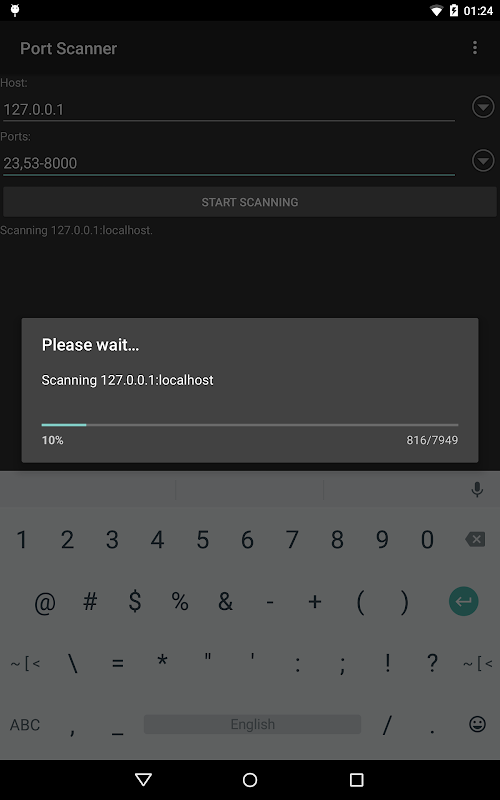Tap the Android back navigation button
The width and height of the screenshot is (500, 800).
tap(143, 779)
